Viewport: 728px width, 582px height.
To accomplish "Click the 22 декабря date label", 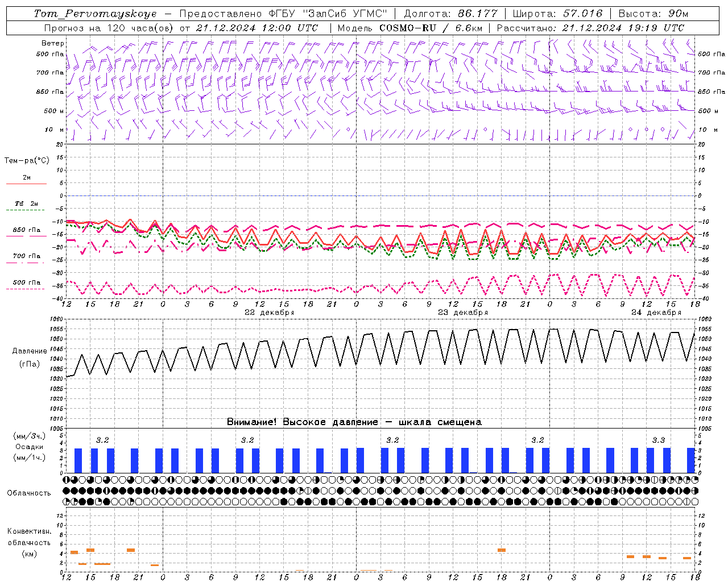I will (270, 313).
